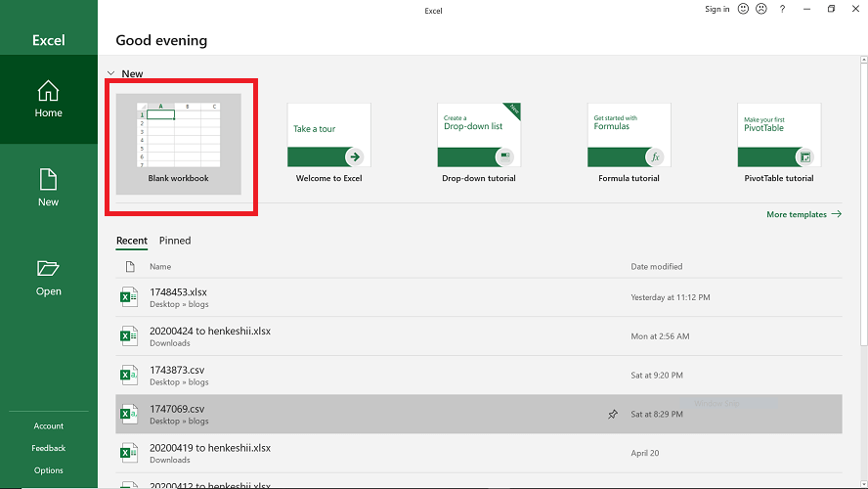Click the file type column header icon
Screen dimensions: 868x489
tap(130, 267)
